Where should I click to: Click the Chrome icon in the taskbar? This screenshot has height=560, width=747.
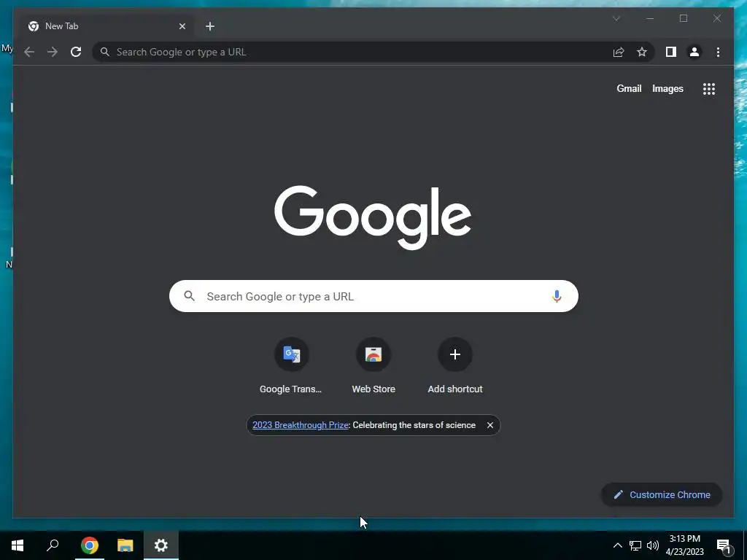[x=90, y=545]
